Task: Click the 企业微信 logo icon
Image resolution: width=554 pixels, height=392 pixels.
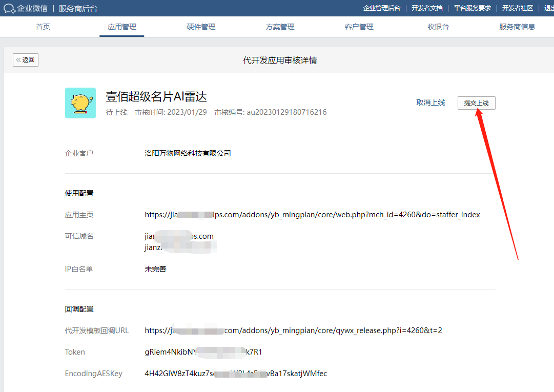Action: click(x=9, y=9)
